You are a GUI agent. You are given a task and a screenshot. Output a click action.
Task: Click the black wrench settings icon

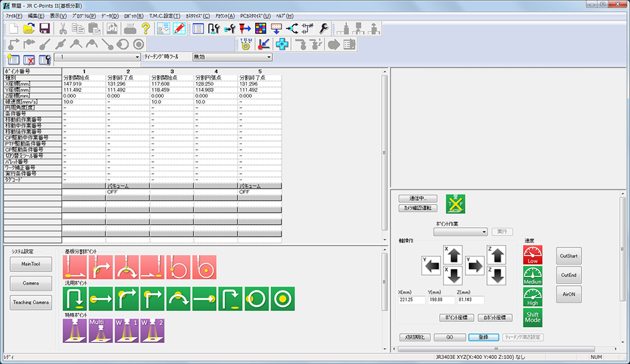coord(323,28)
